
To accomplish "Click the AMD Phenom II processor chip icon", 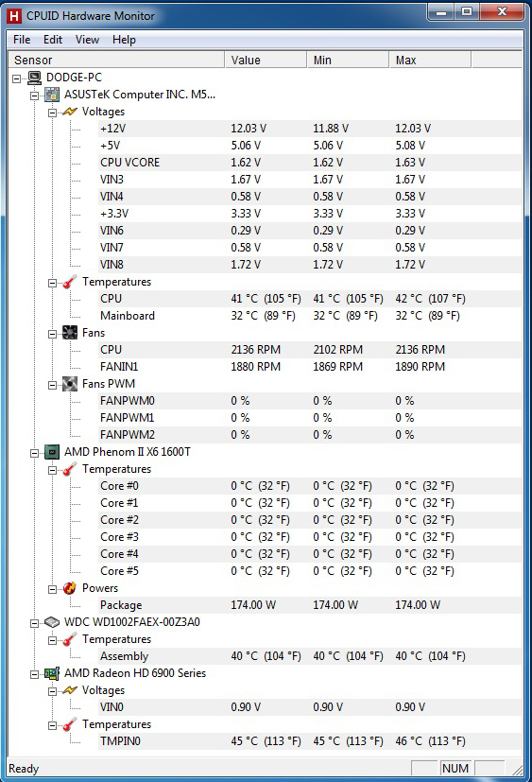I will (x=52, y=452).
